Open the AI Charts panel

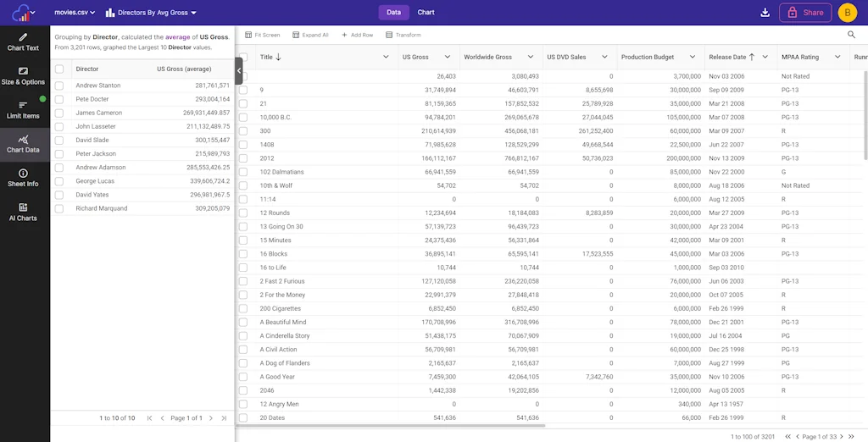tap(23, 212)
